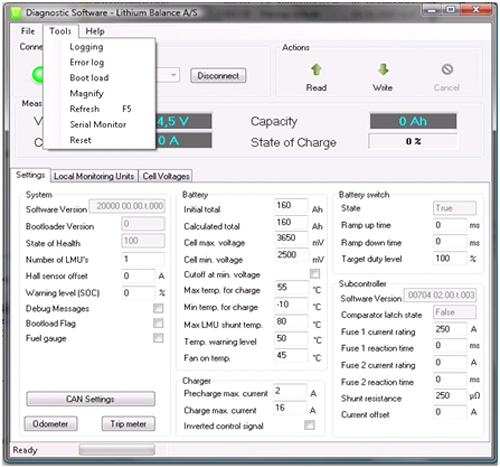Click Fuse 2 current rating field
Image resolution: width=500 pixels, height=468 pixels.
[x=450, y=363]
